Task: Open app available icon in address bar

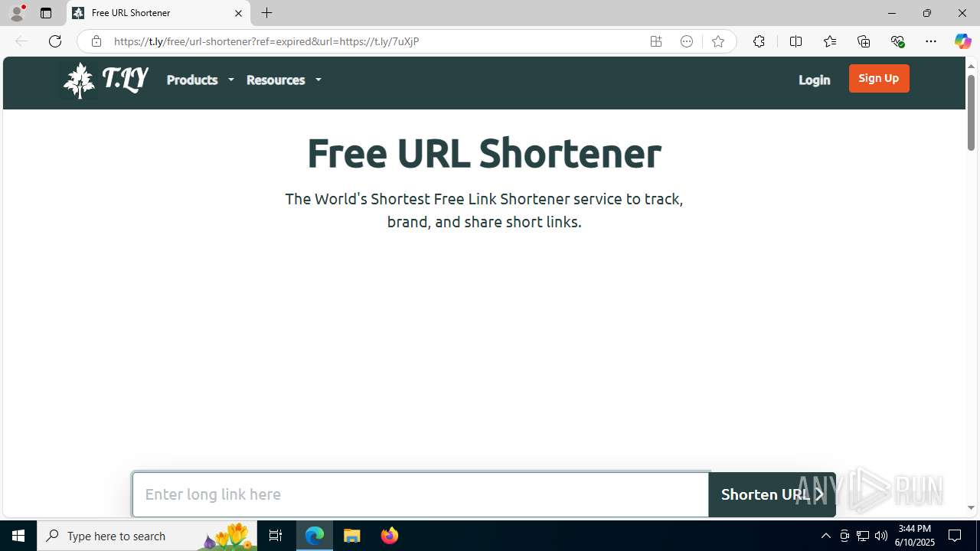Action: coord(656,41)
